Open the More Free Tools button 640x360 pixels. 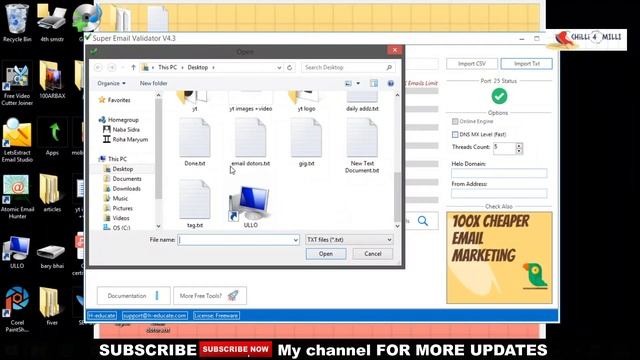coord(210,296)
